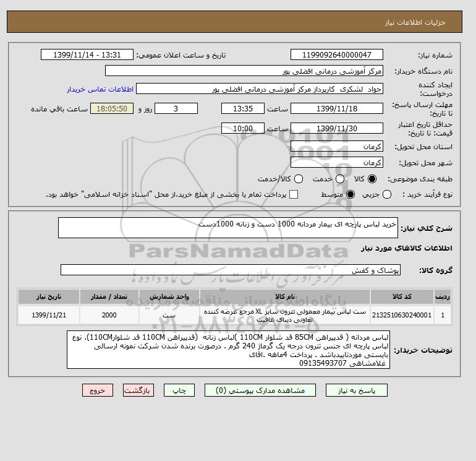
Task: Click the ساعت باقی مانده label
Action: tap(59, 109)
